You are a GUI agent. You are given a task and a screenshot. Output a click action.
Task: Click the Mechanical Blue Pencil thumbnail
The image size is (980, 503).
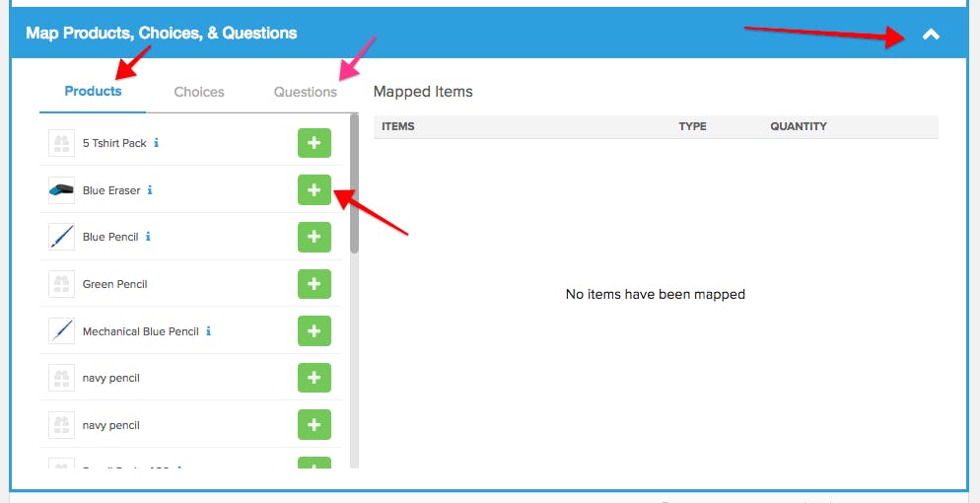click(61, 331)
